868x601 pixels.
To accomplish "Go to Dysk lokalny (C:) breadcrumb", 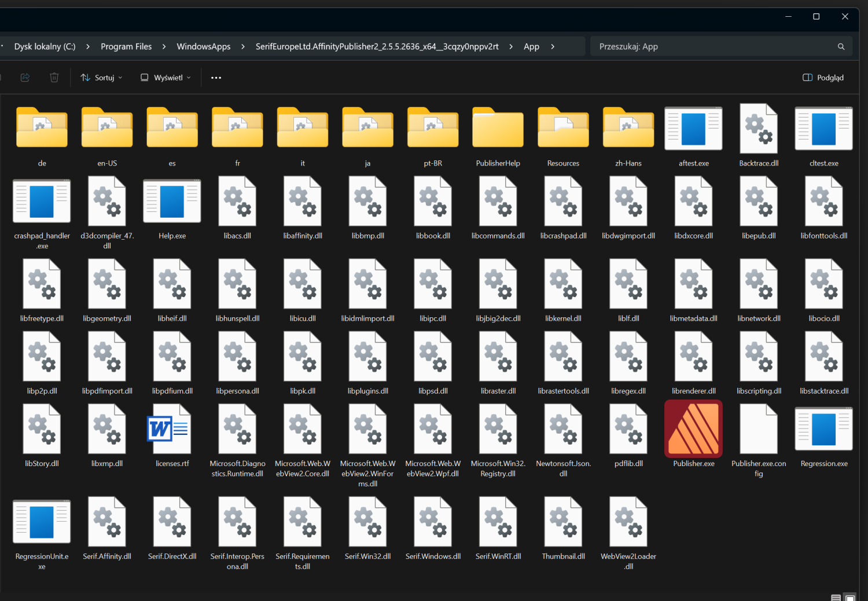I will (x=45, y=47).
